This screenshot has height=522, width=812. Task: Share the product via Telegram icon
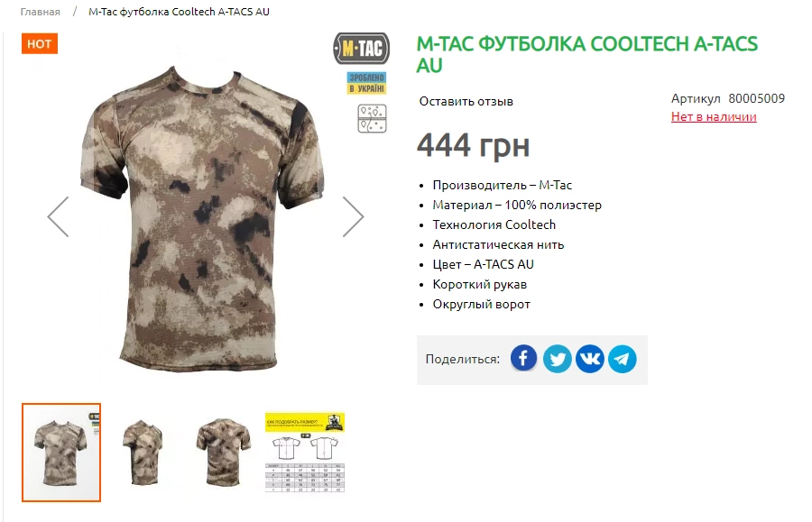tap(622, 359)
